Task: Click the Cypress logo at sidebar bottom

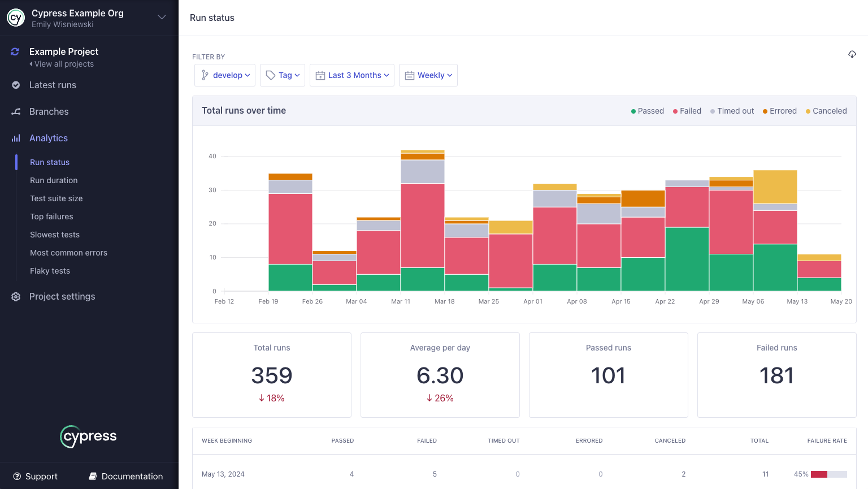Action: coord(88,436)
